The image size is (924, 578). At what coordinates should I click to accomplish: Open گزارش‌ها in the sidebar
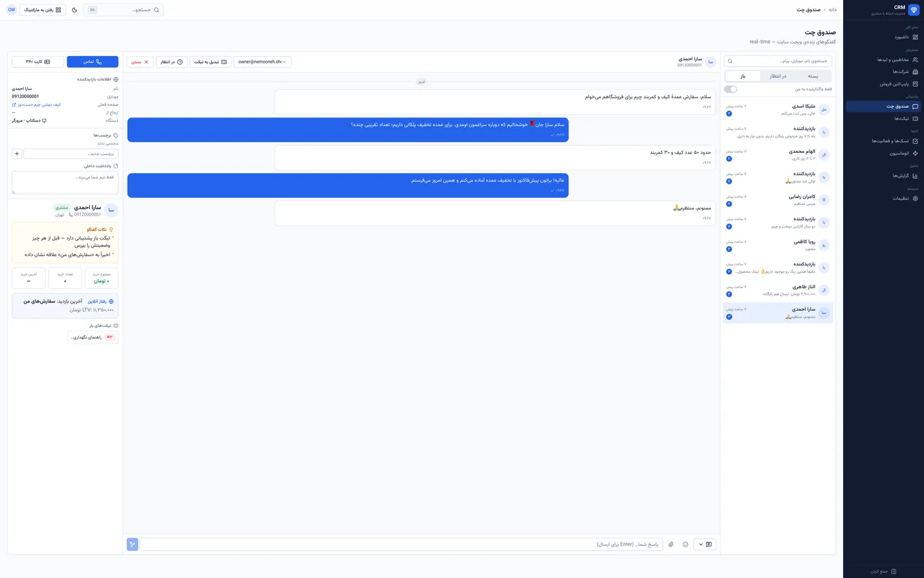(x=883, y=176)
